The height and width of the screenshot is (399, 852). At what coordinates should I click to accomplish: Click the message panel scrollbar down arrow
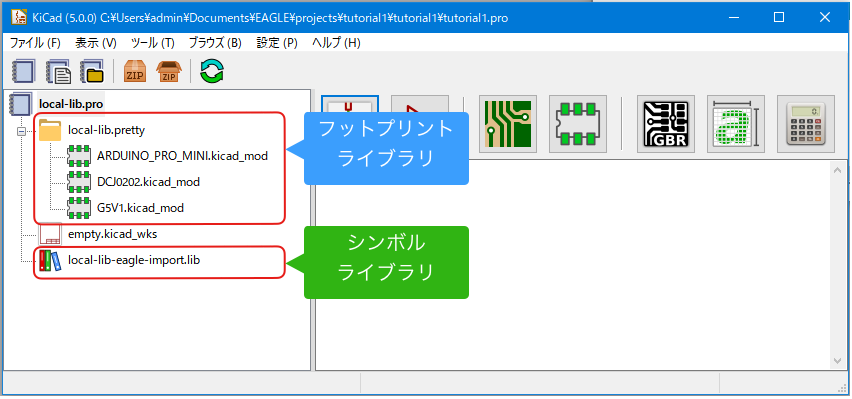(x=838, y=361)
